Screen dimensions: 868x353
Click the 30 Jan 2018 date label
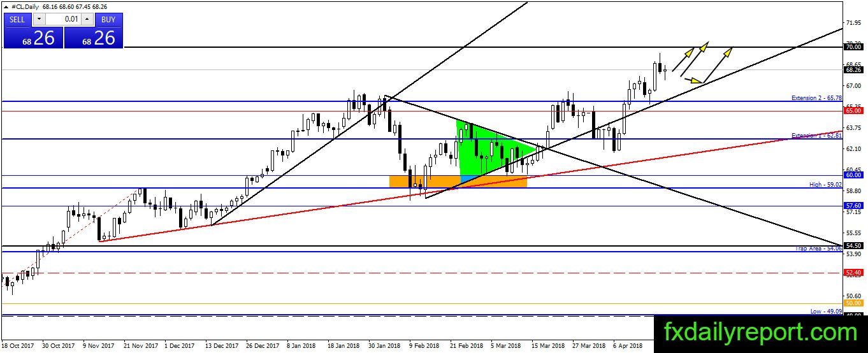pos(385,346)
